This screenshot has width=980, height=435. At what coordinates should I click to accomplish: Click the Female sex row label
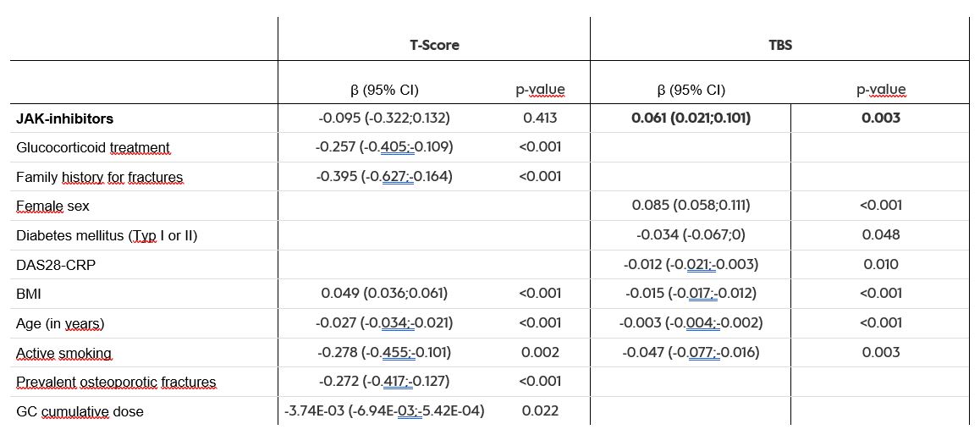(x=52, y=206)
